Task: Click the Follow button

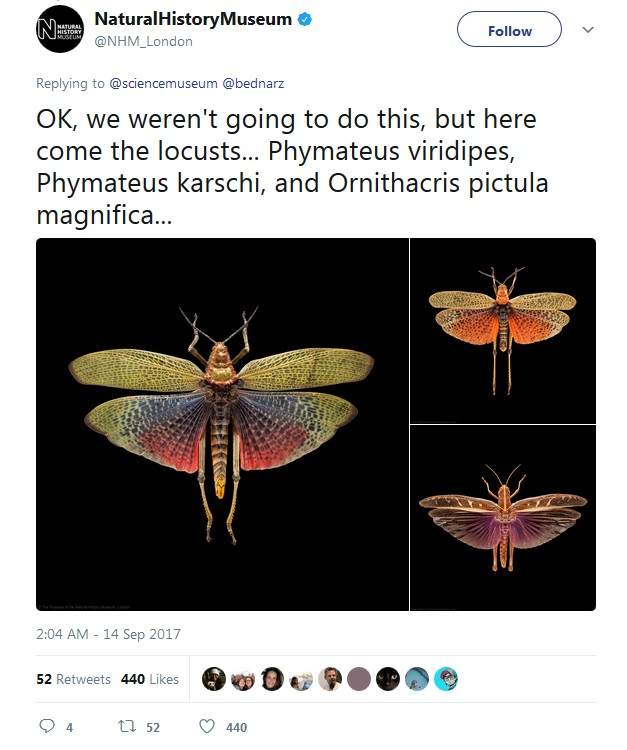Action: pyautogui.click(x=509, y=31)
